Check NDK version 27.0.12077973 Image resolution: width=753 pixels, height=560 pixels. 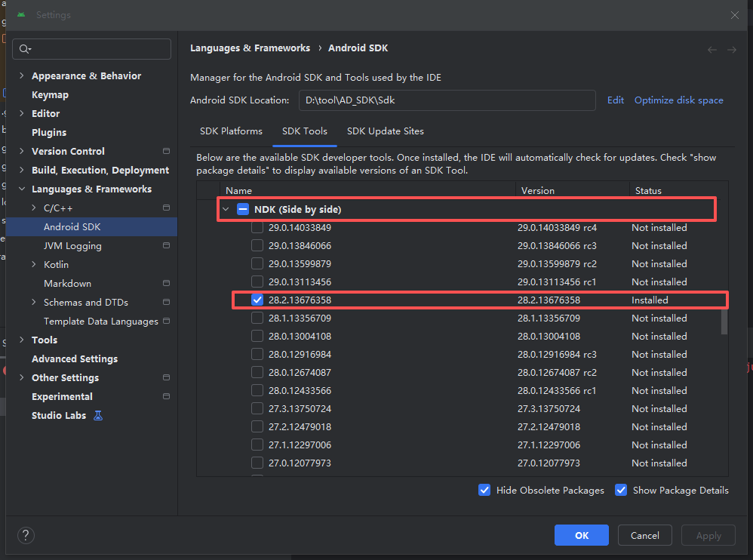pyautogui.click(x=257, y=463)
